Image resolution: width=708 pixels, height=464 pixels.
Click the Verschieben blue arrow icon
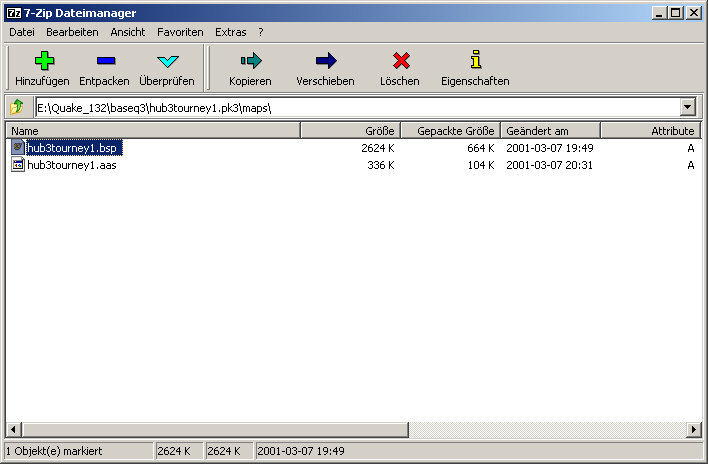click(x=326, y=60)
